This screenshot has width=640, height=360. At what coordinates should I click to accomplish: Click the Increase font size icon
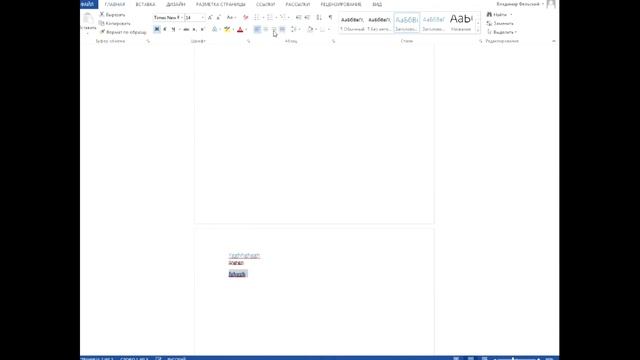pyautogui.click(x=210, y=18)
